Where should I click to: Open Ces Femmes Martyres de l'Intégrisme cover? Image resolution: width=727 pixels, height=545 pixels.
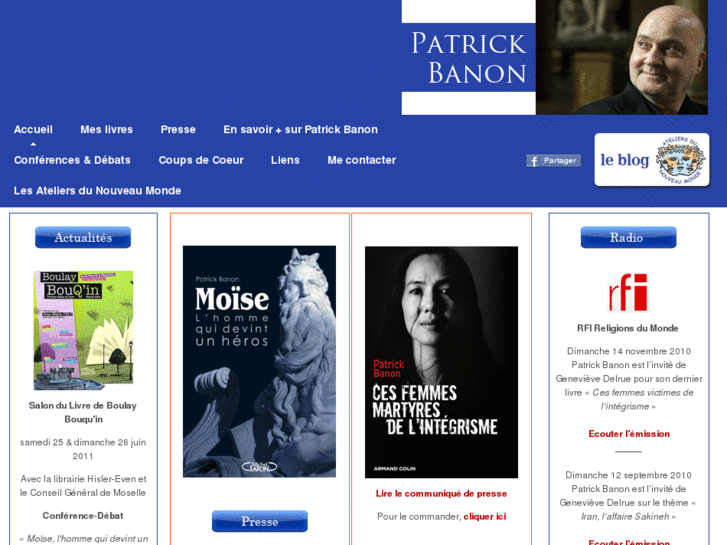point(441,362)
